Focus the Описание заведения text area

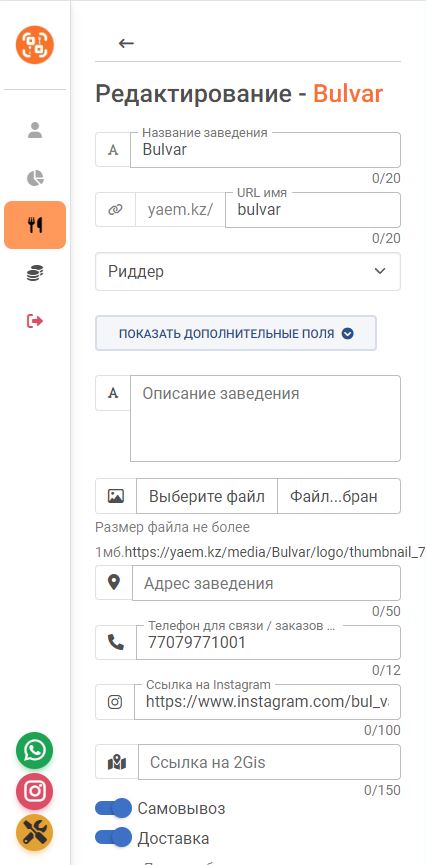[265, 418]
